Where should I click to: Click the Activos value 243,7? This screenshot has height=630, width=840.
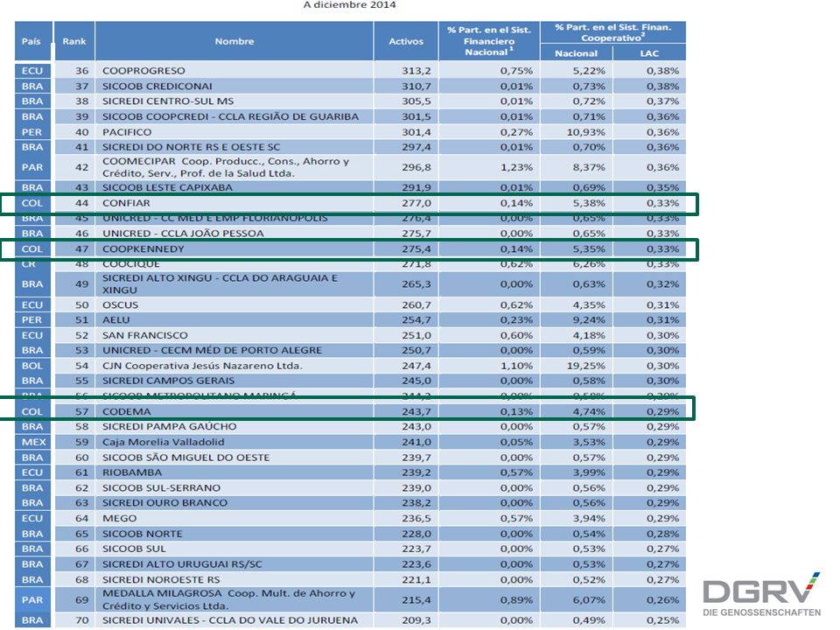416,411
